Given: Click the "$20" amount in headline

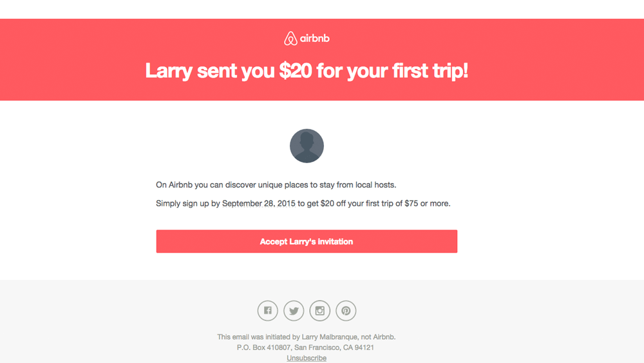Looking at the screenshot, I should [296, 71].
